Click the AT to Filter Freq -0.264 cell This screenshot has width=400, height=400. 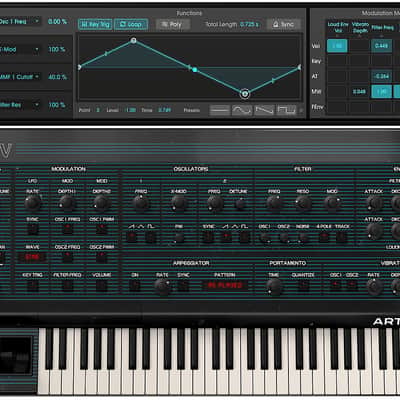click(382, 76)
